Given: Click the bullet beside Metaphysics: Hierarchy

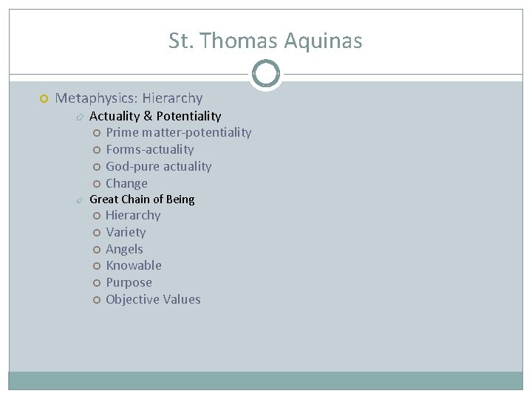Looking at the screenshot, I should [x=44, y=98].
